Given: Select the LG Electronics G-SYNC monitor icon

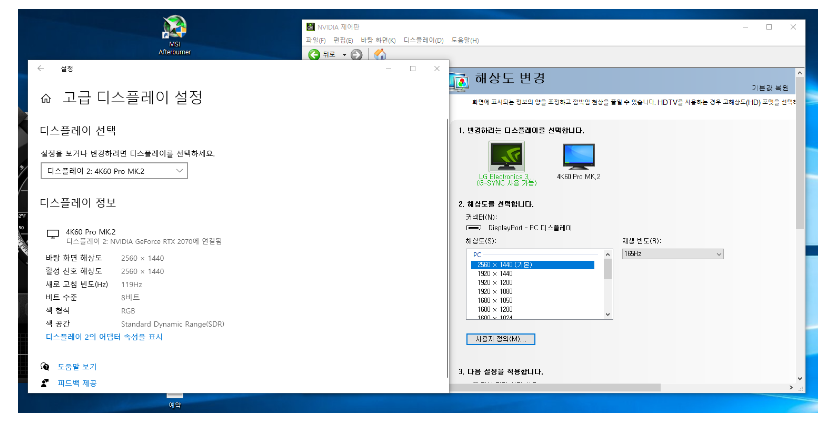Looking at the screenshot, I should pos(506,156).
